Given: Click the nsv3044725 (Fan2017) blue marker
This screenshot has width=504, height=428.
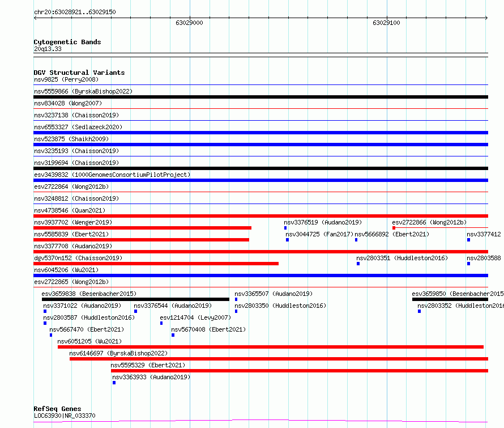Looking at the screenshot, I should coord(287,240).
